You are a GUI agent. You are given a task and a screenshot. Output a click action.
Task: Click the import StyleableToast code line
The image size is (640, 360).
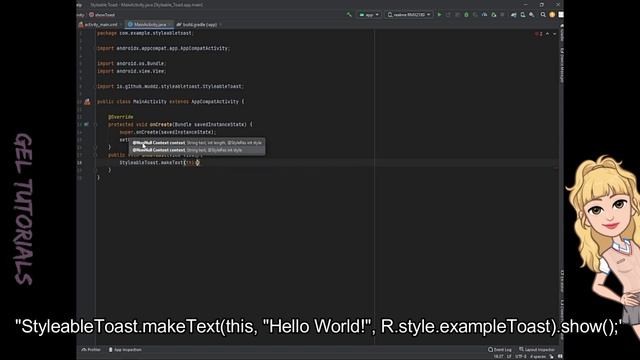point(170,87)
